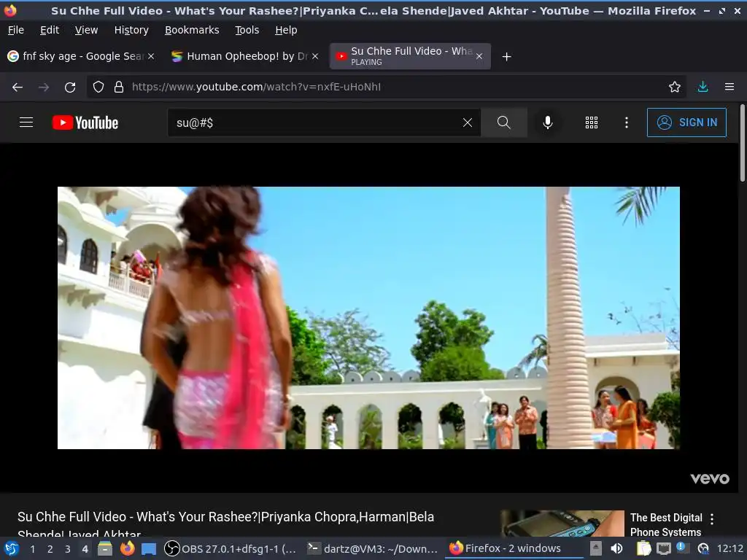The image size is (747, 560).
Task: Open the file manager taskbar launcher
Action: [105, 548]
